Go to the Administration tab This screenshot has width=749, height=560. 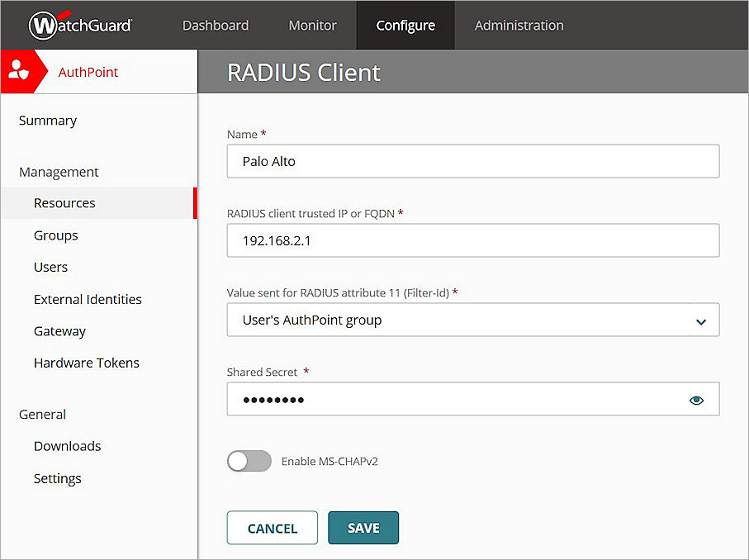[x=519, y=25]
